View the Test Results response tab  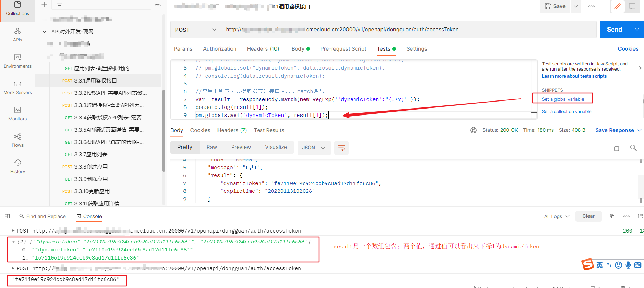click(269, 130)
